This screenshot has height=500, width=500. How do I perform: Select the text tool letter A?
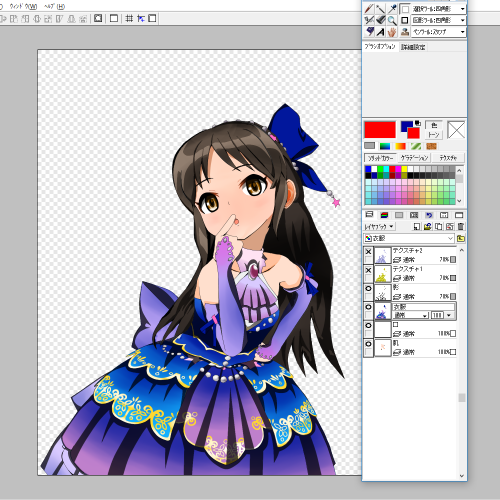pos(380,32)
